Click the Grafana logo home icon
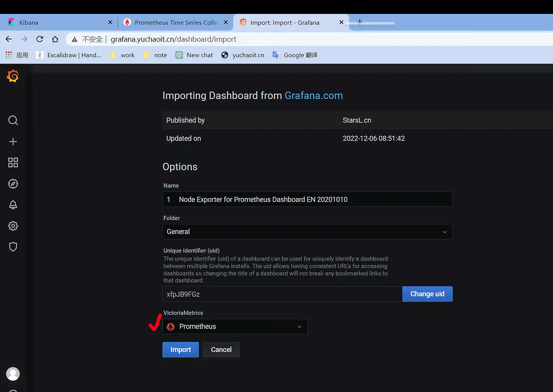Viewport: 553px width, 392px height. [x=13, y=76]
